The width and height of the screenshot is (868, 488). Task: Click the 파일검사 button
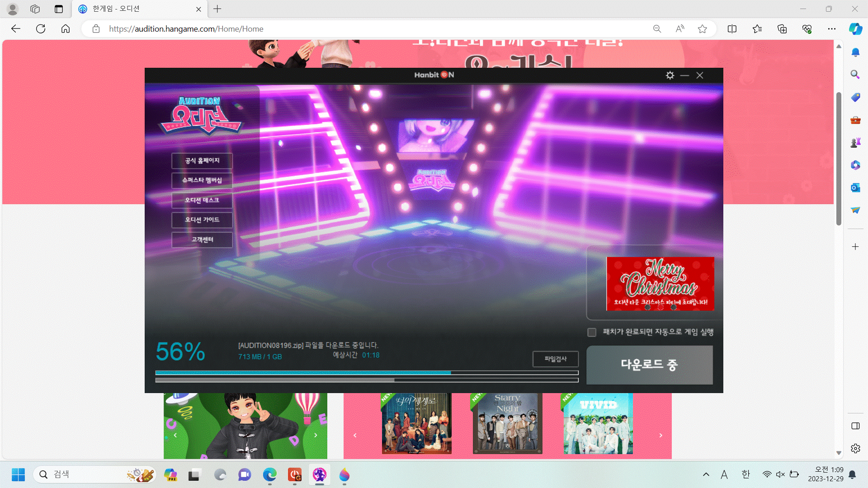[556, 359]
